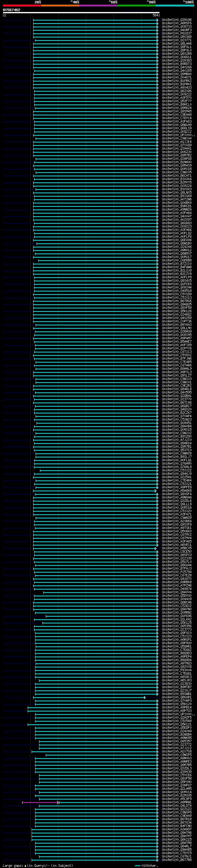The width and height of the screenshot is (197, 868).
Task: Select hit label UniRef100_Q8S2R8
Action: (x=176, y=54)
